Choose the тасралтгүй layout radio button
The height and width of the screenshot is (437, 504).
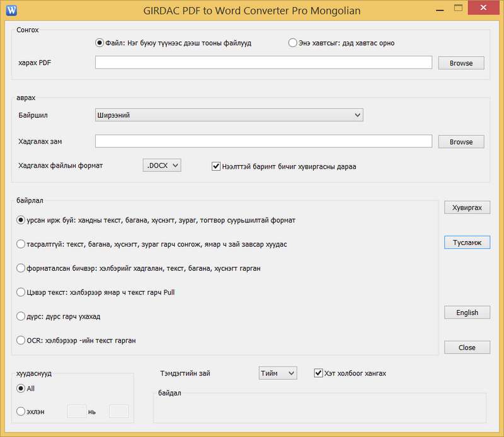pyautogui.click(x=21, y=244)
